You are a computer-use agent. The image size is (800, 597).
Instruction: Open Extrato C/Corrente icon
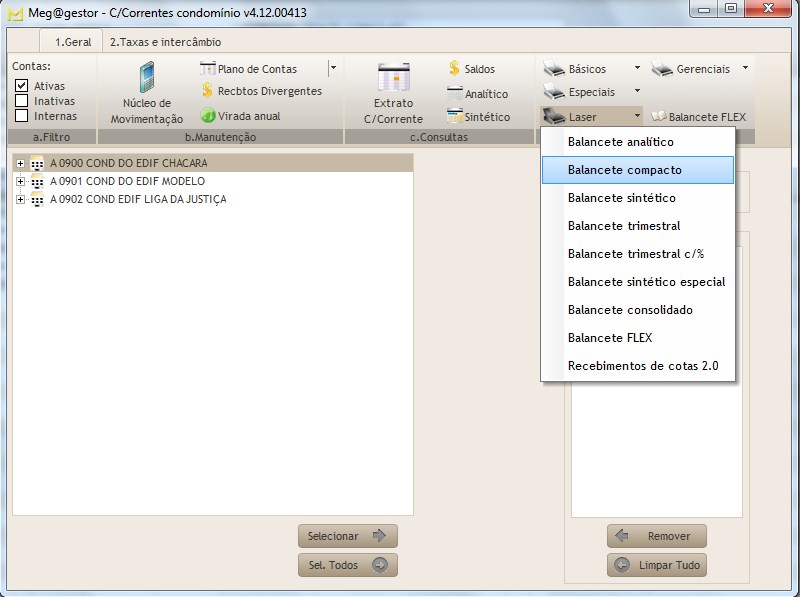coord(393,78)
